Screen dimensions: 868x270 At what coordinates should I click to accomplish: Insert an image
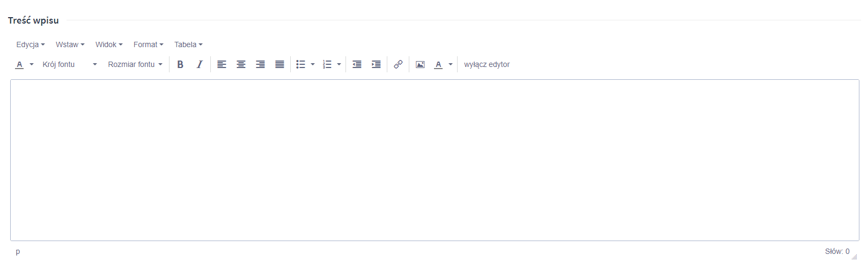tap(420, 64)
